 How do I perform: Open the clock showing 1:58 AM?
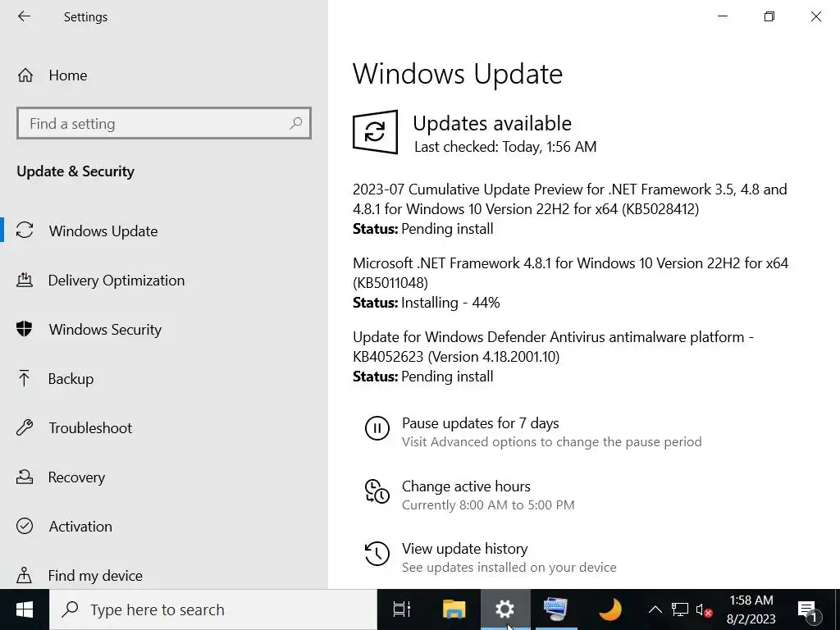(751, 609)
